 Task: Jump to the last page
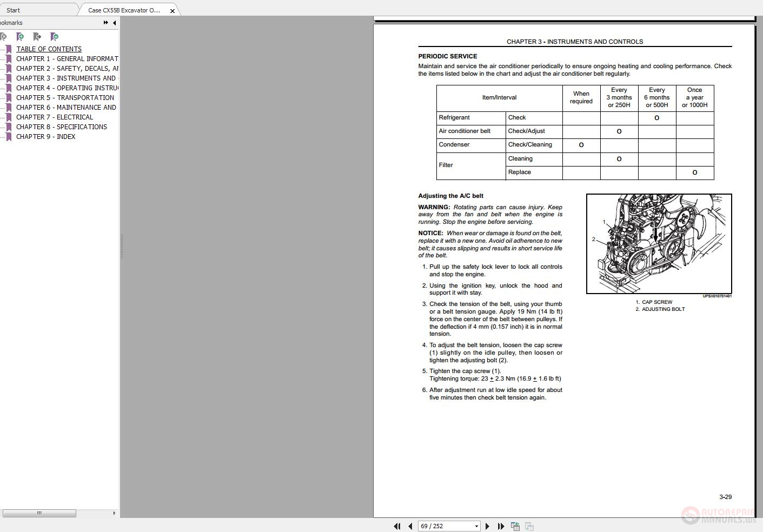[501, 526]
